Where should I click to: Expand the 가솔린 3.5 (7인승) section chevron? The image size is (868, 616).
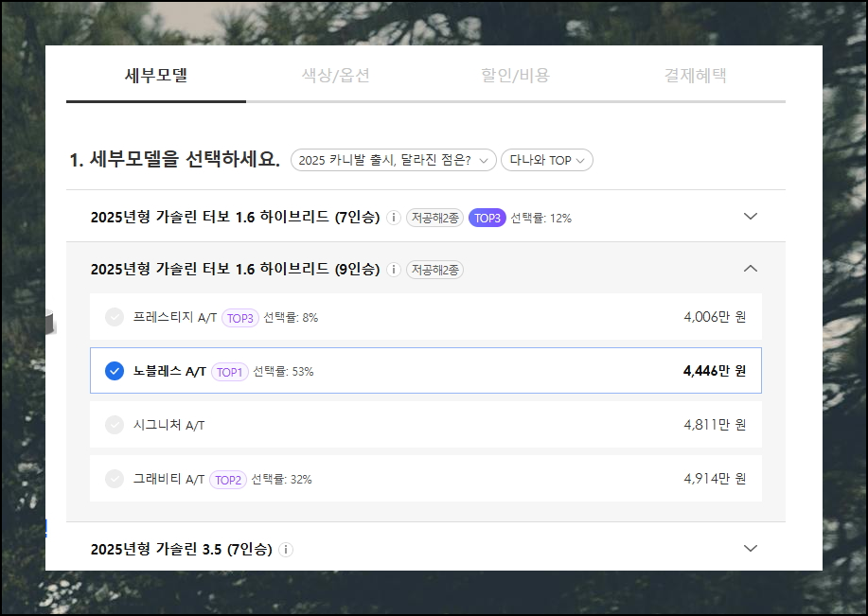click(x=750, y=549)
